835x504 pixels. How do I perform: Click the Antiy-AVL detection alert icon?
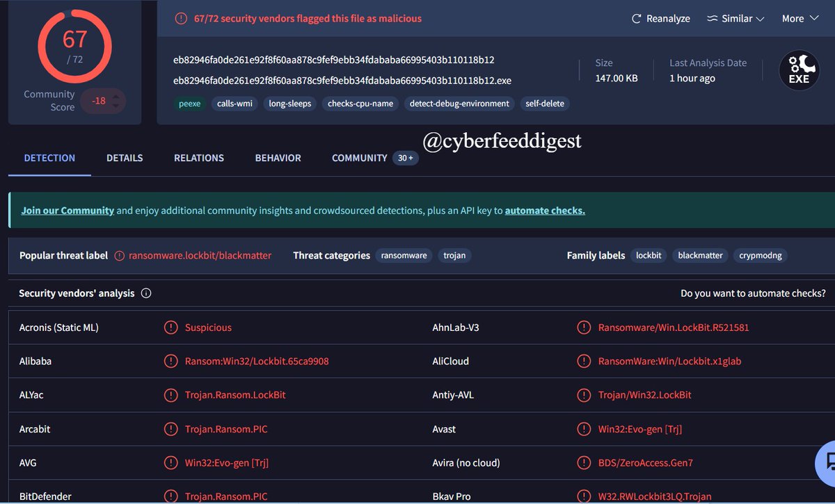tap(584, 395)
